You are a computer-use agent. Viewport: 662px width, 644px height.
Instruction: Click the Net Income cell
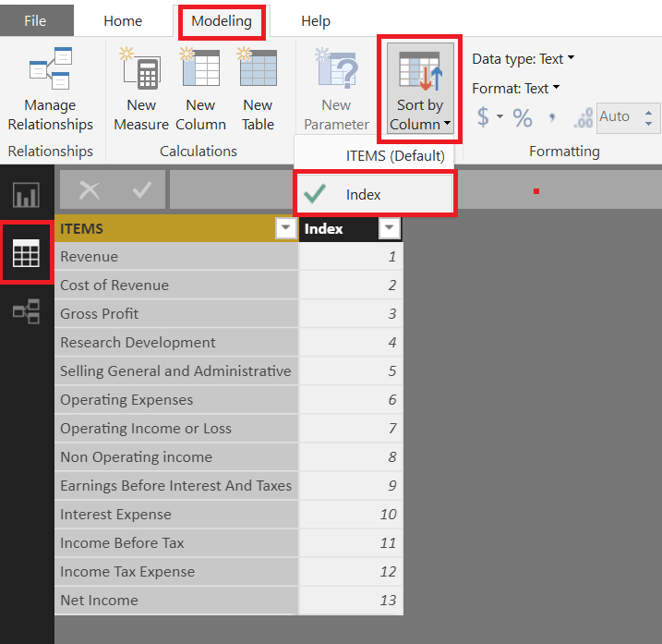(x=176, y=601)
